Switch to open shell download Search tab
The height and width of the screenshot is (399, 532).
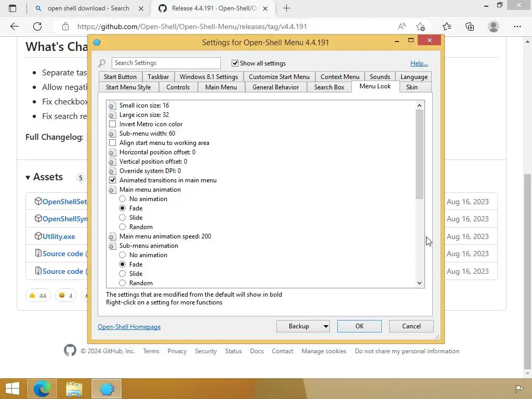pos(88,8)
